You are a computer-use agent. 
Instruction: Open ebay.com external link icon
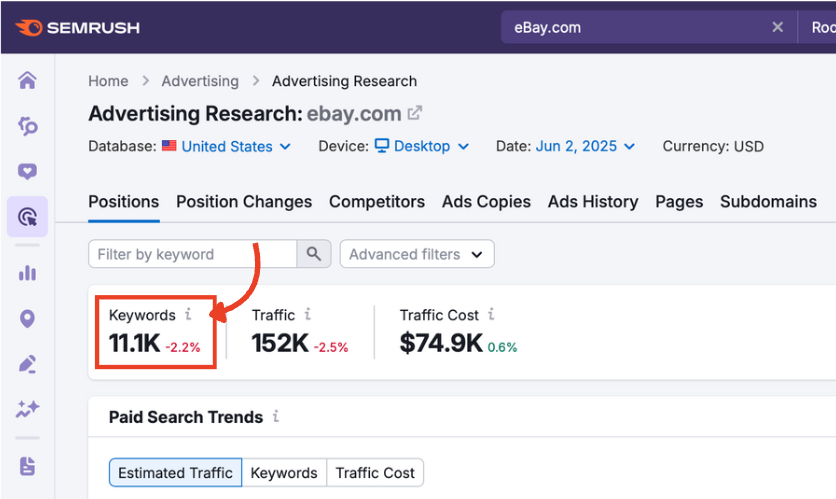[414, 113]
